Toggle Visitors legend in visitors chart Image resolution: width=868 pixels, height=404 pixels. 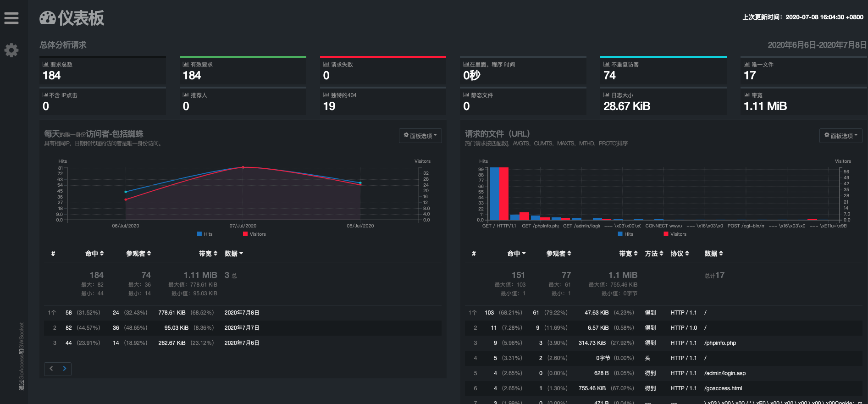[x=254, y=234]
